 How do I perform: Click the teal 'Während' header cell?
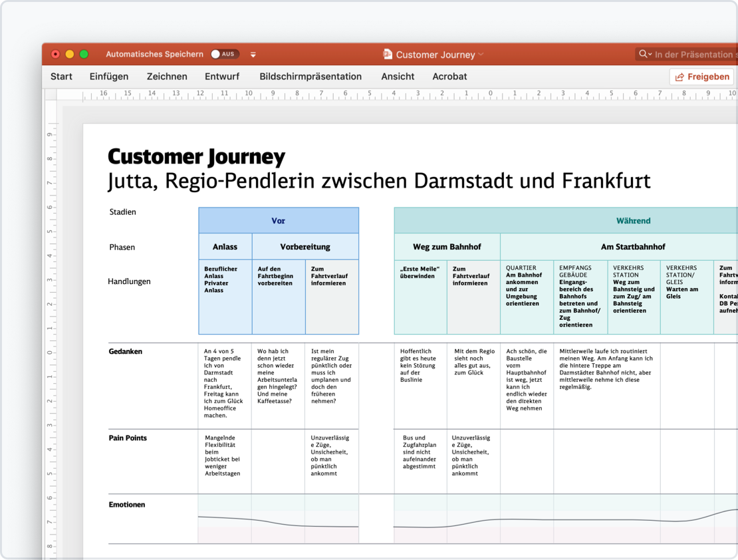tap(632, 221)
